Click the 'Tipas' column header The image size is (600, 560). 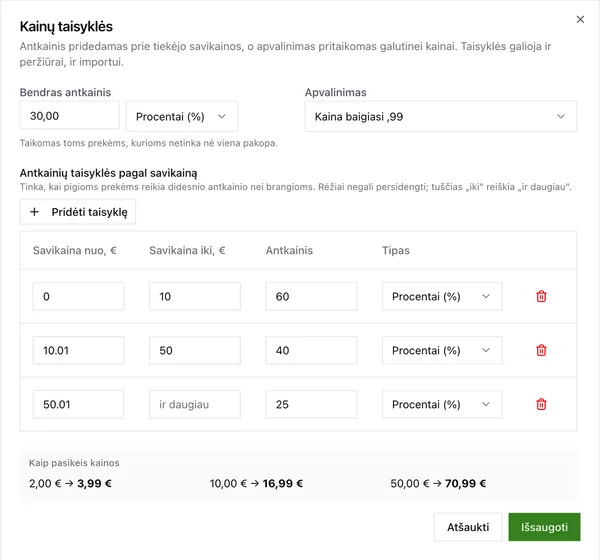396,250
